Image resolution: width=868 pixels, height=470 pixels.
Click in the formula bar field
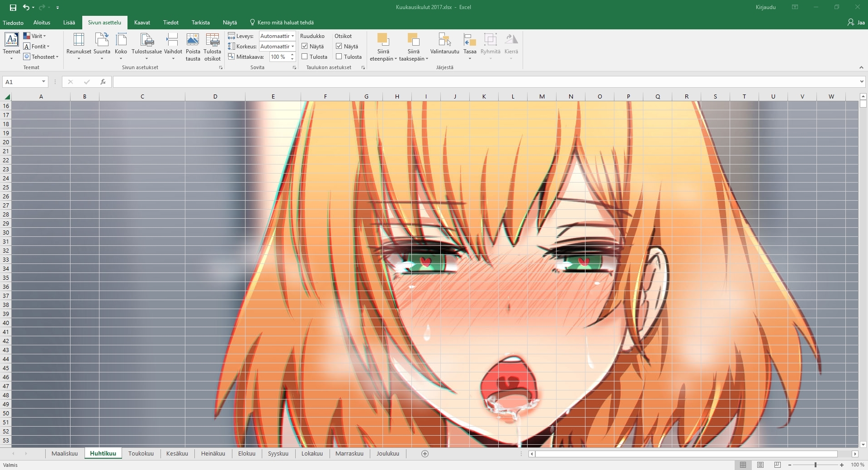click(x=486, y=82)
